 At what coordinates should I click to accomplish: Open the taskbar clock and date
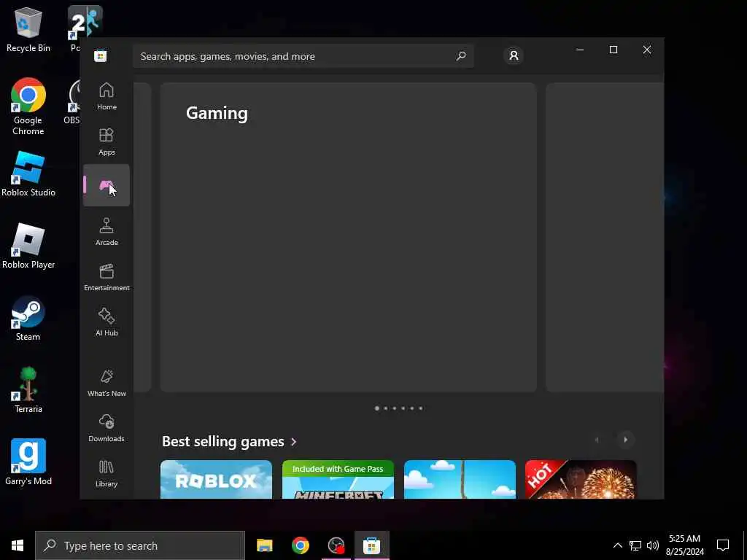point(684,545)
